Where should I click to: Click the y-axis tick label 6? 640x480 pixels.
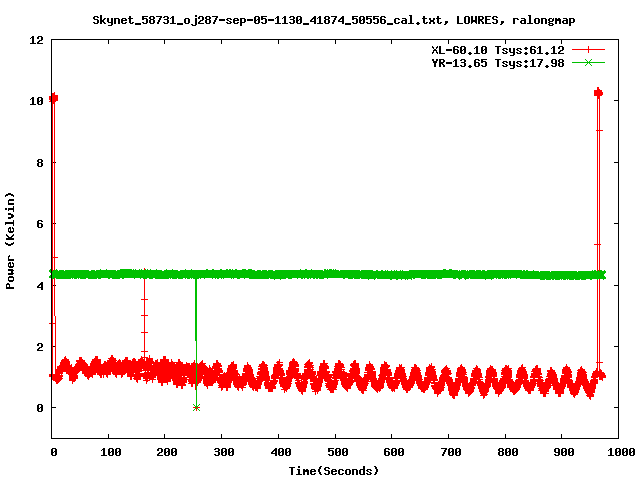(40, 224)
